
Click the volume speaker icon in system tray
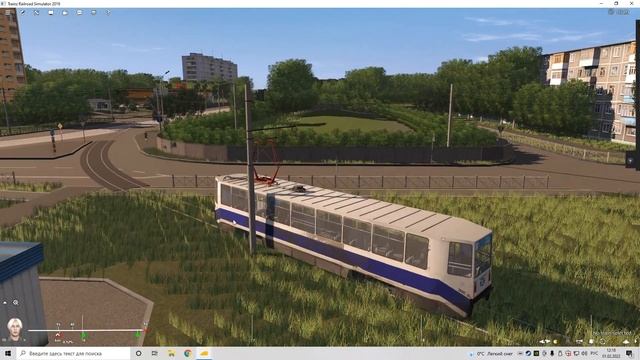(584, 353)
